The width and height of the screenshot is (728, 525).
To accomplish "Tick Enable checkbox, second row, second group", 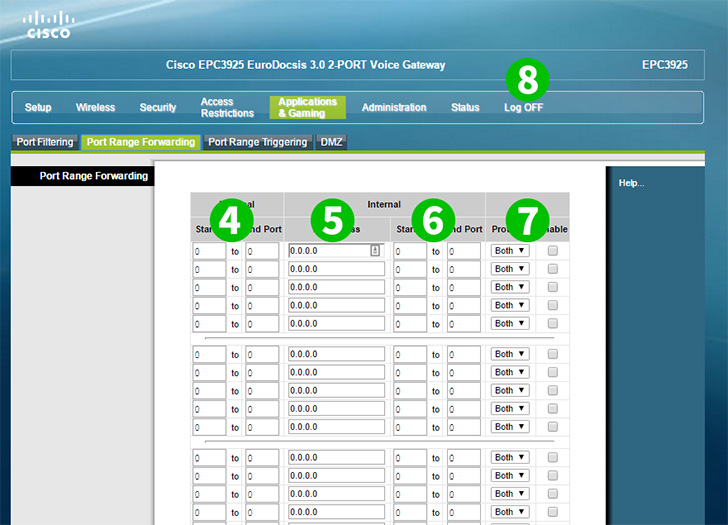I will tap(552, 372).
